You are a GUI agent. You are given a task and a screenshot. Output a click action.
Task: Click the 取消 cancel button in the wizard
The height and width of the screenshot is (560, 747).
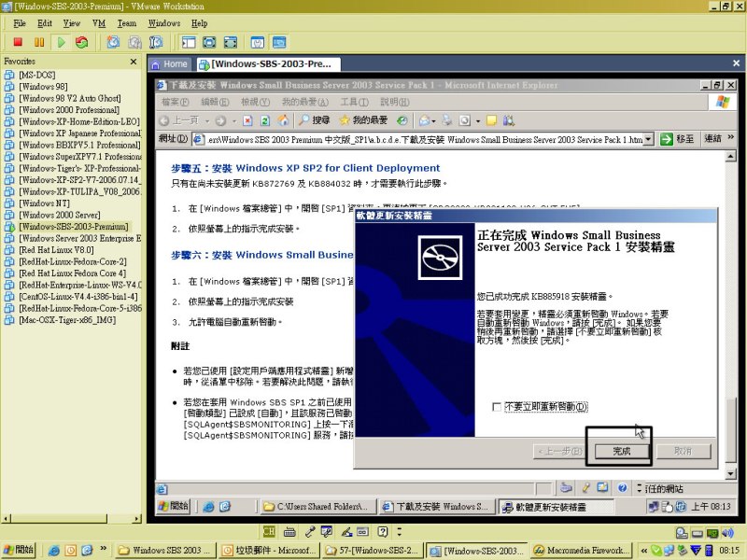[684, 451]
